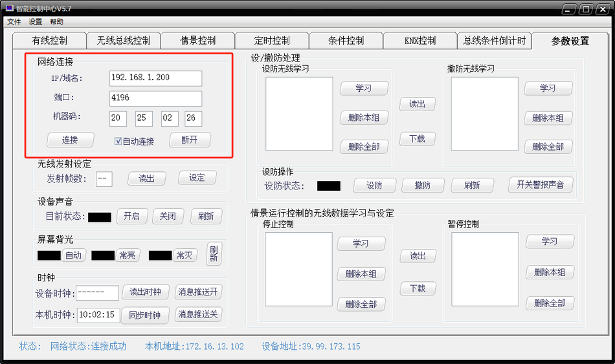This screenshot has height=364, width=615.
Task: Click the 读出时钟 button
Action: click(x=146, y=292)
